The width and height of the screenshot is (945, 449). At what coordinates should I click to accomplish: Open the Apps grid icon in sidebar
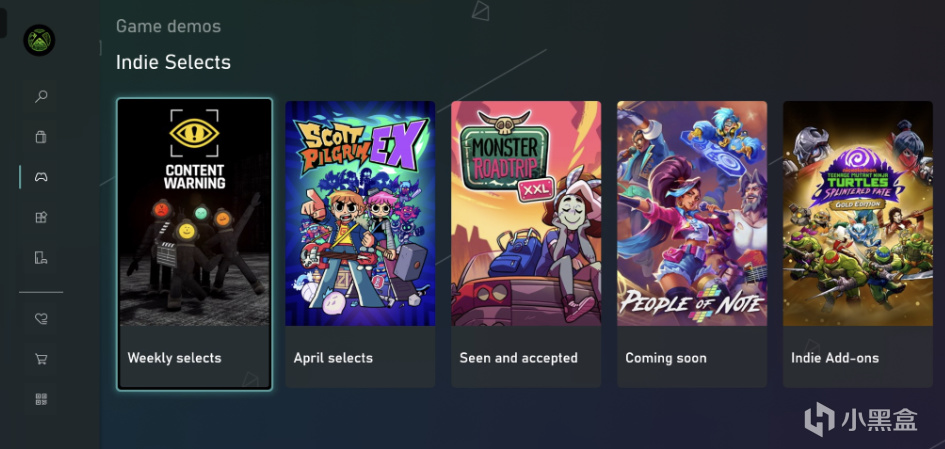41,218
